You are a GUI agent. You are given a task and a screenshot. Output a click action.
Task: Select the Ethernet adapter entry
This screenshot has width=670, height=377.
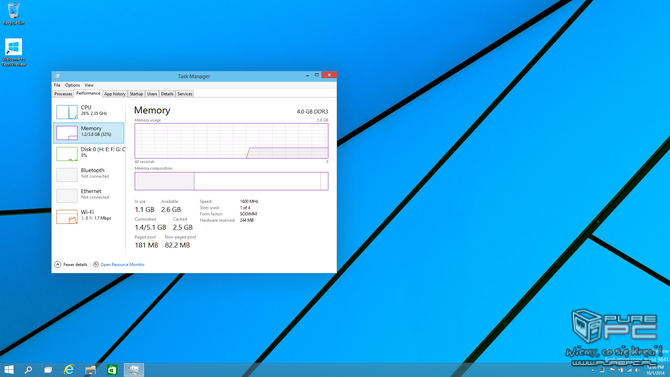(x=89, y=195)
